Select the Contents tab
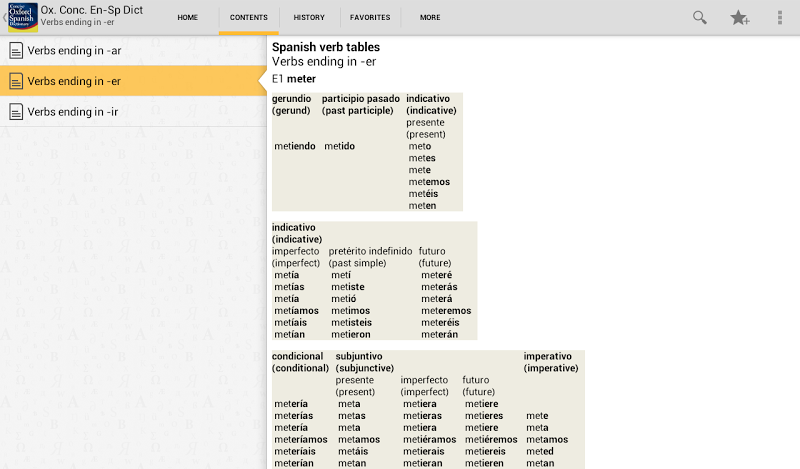This screenshot has height=469, width=800. point(249,17)
